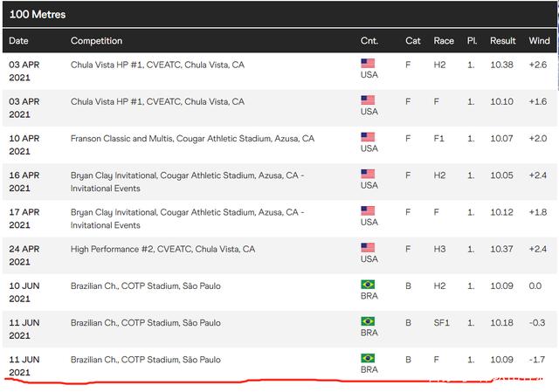Click the Competition column header

pos(96,41)
